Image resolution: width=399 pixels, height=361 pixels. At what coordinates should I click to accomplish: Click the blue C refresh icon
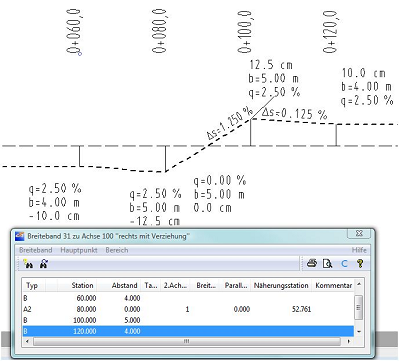(x=344, y=264)
